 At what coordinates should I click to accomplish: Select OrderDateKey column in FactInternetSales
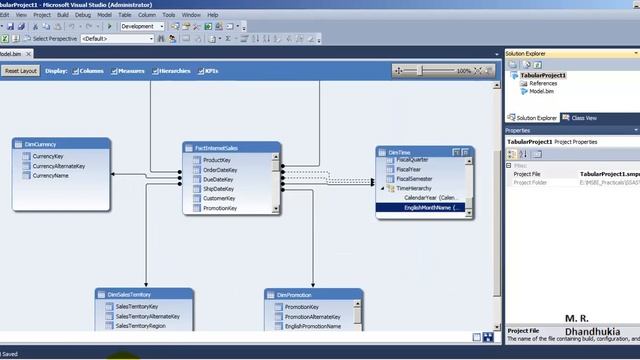tap(220, 170)
